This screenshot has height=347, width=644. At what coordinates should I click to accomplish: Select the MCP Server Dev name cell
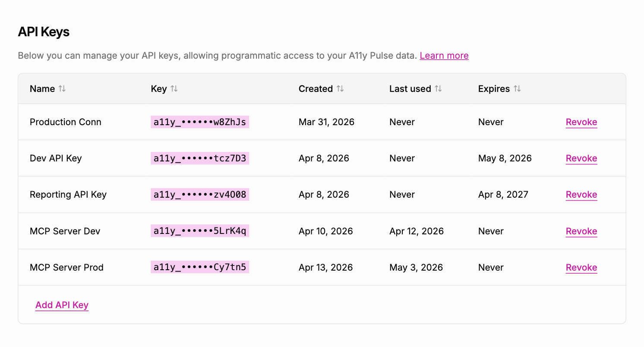[x=65, y=231]
